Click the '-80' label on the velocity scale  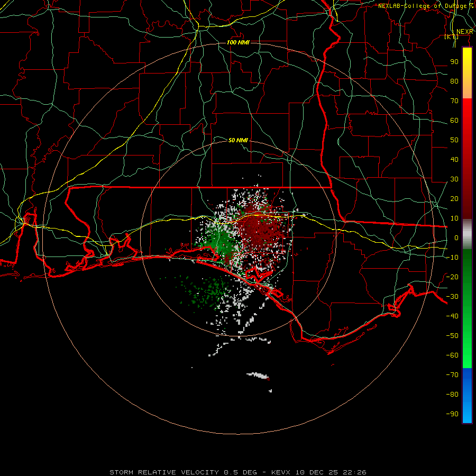click(x=452, y=395)
